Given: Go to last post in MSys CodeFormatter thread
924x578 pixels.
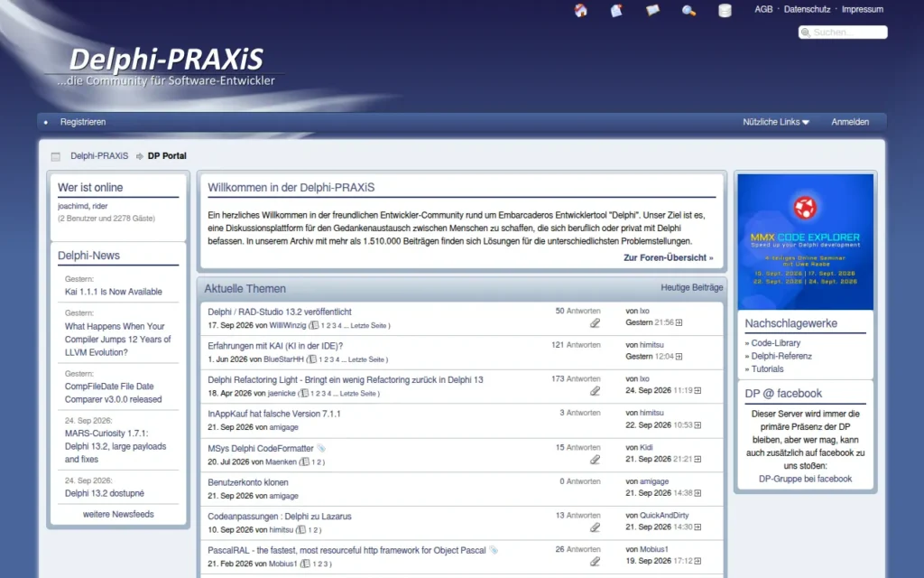Looking at the screenshot, I should tap(698, 459).
